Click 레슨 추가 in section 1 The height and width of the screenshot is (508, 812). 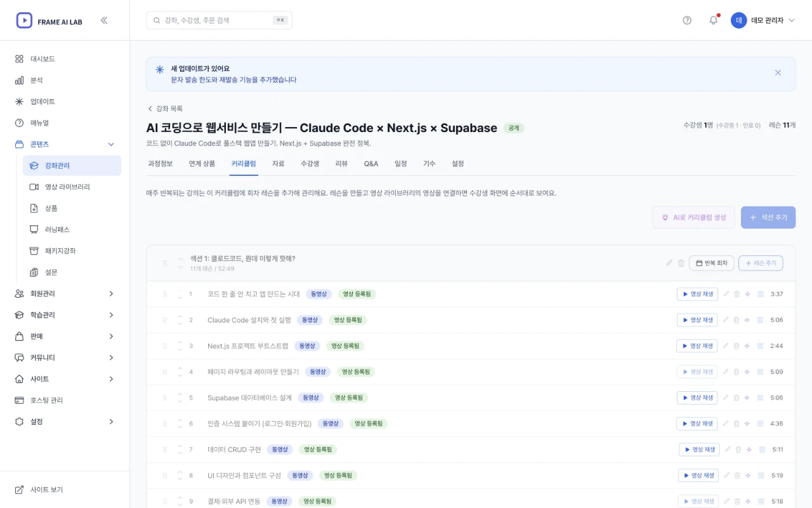click(x=761, y=263)
